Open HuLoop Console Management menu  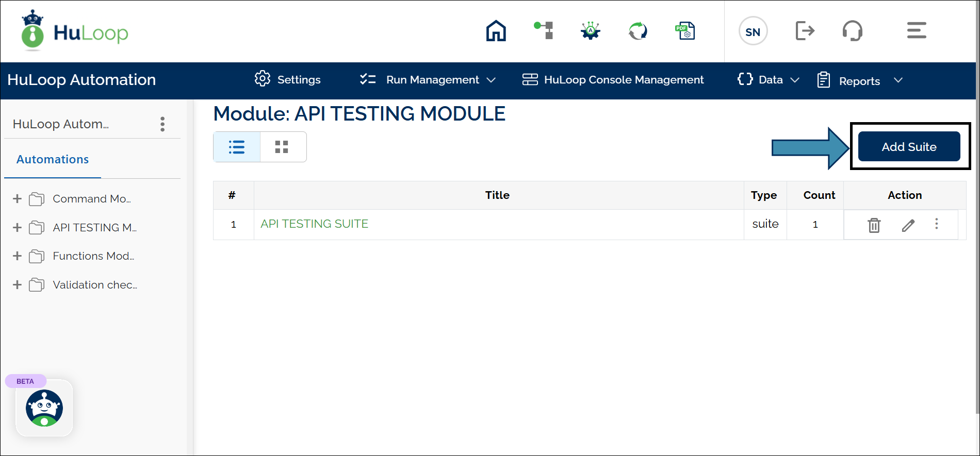[x=613, y=80]
